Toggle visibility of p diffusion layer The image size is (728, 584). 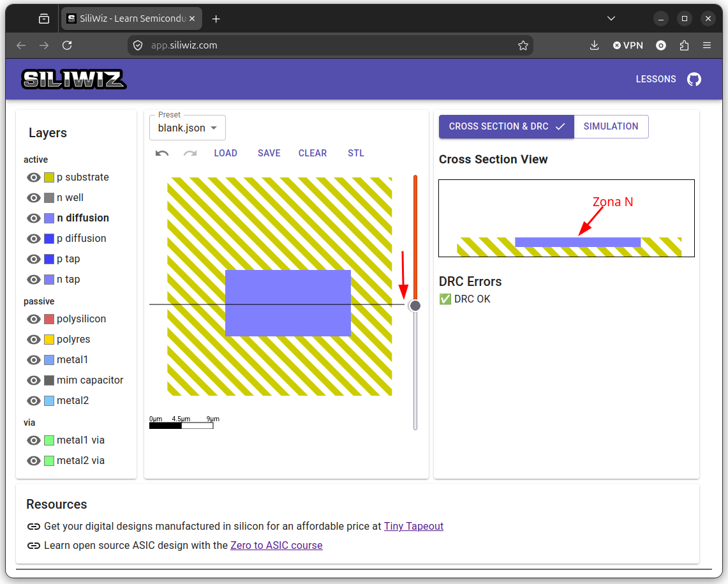33,239
